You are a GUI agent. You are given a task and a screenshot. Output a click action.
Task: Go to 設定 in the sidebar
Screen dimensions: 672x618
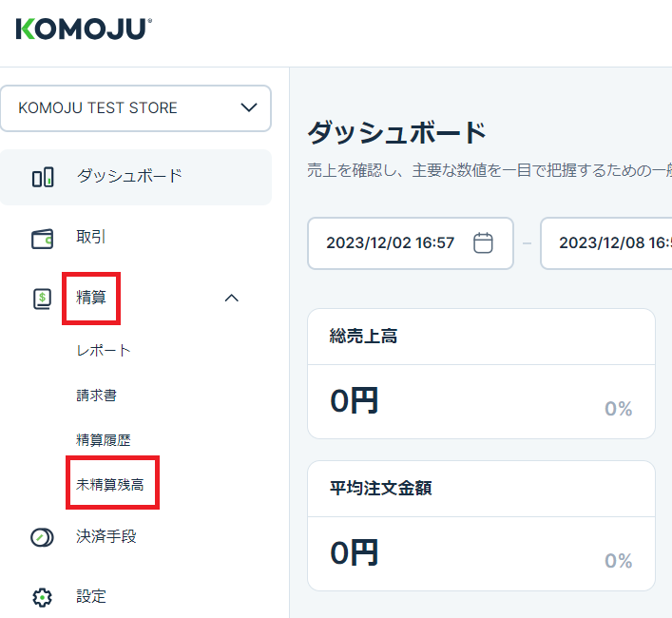(x=91, y=597)
